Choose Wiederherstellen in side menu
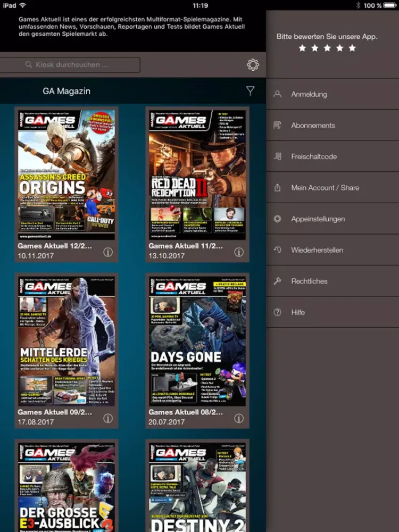 332,250
